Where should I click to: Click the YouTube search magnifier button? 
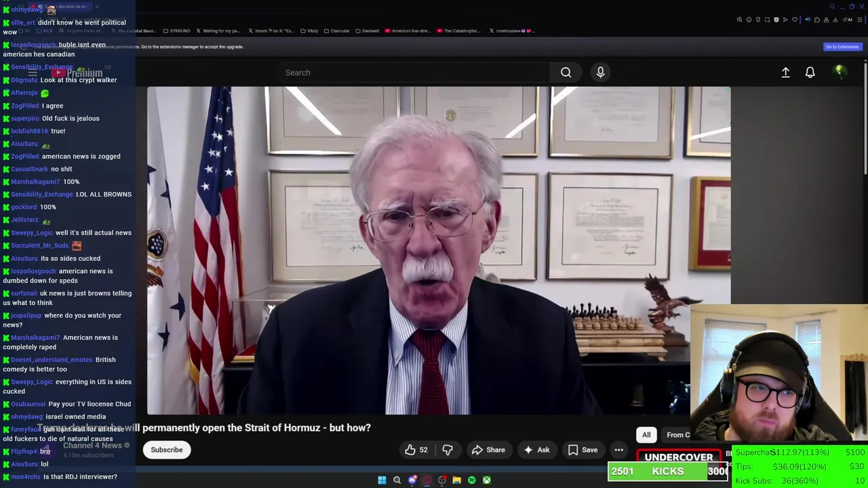point(566,73)
